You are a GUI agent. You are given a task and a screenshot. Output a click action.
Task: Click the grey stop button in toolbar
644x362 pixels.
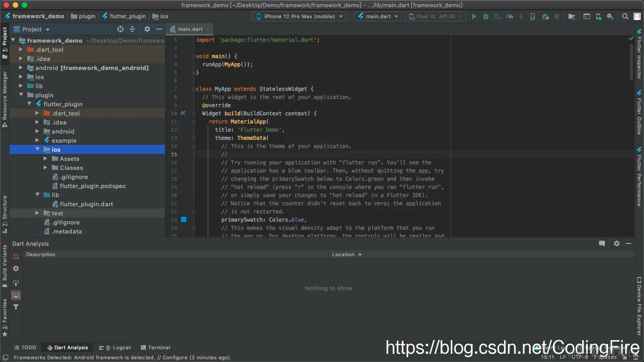tap(557, 16)
